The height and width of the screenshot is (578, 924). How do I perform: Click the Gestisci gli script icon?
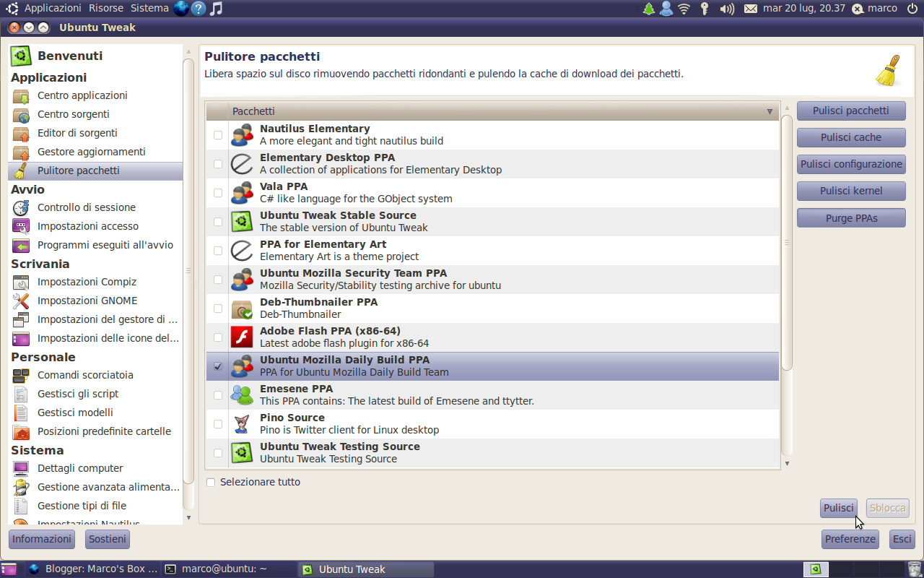(22, 394)
